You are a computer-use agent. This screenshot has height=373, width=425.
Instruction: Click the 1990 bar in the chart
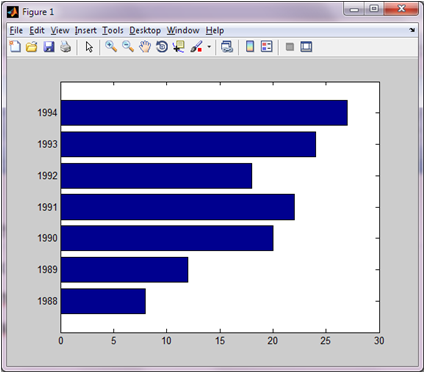(x=167, y=238)
